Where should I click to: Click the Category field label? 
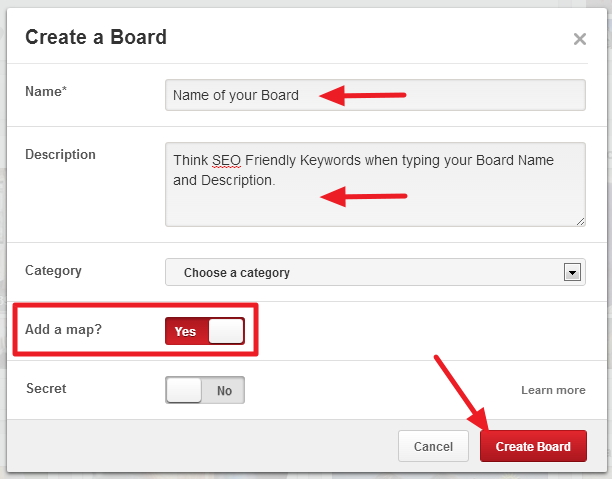(53, 271)
